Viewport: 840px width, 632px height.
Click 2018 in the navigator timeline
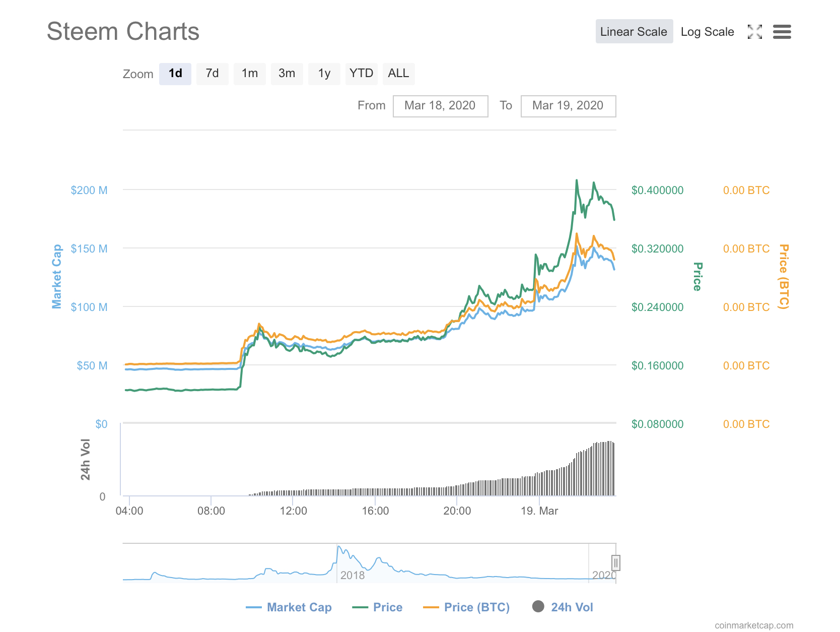(x=353, y=575)
